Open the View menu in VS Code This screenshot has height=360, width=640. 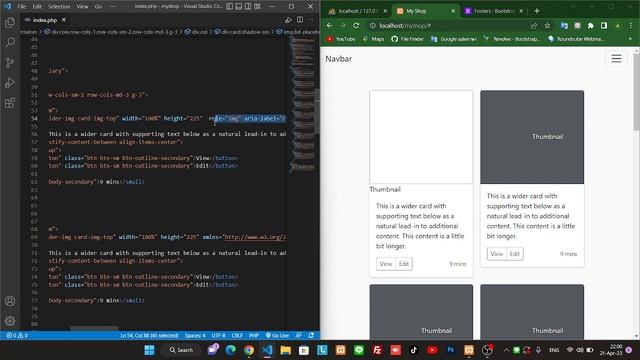[82, 7]
